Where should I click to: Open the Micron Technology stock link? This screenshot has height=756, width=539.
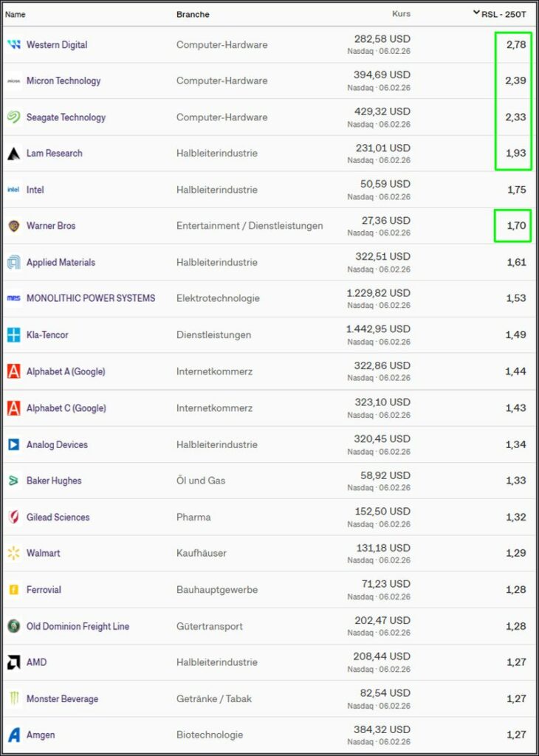(63, 81)
